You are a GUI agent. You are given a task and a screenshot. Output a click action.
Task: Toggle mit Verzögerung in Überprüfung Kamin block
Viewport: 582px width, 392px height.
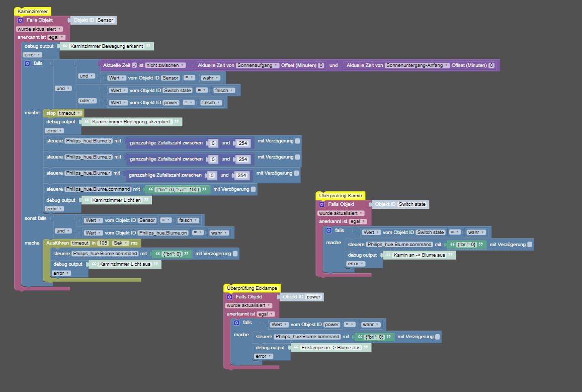[530, 244]
